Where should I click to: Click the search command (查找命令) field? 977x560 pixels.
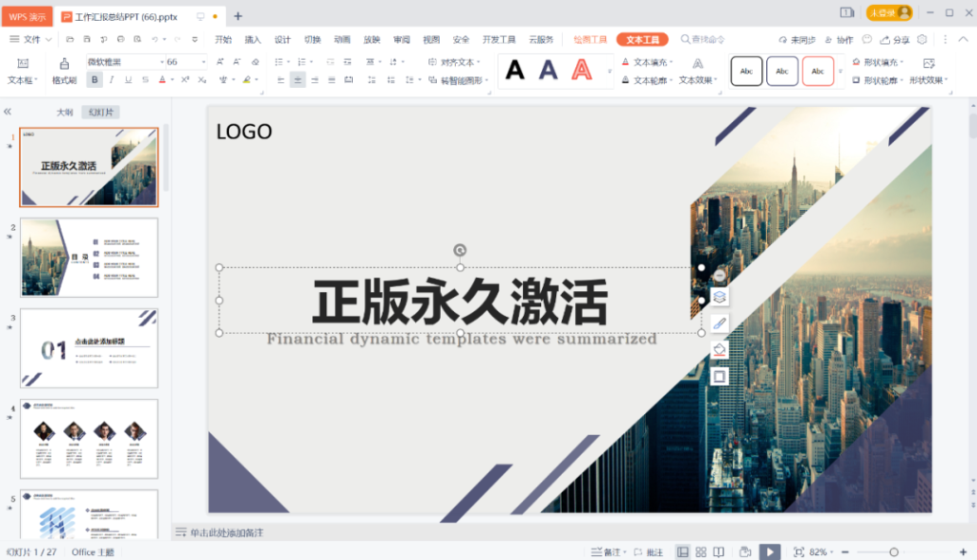click(x=702, y=39)
